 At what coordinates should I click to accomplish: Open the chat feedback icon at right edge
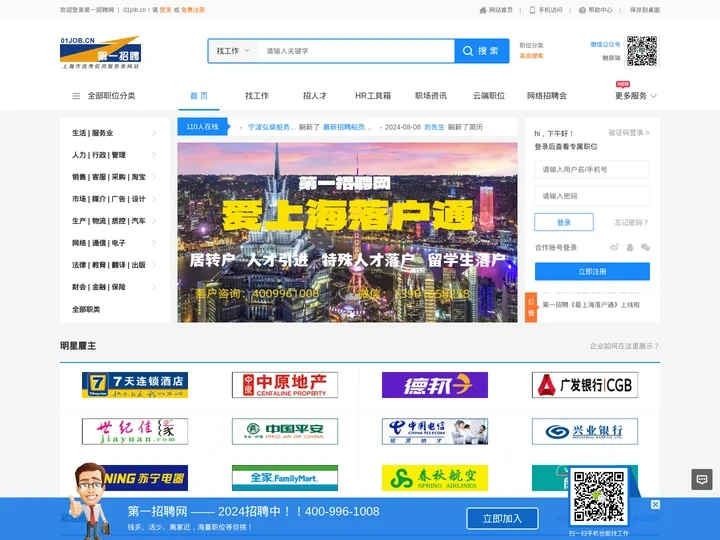(702, 479)
